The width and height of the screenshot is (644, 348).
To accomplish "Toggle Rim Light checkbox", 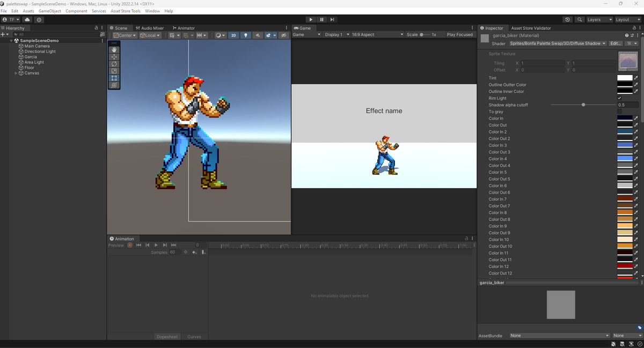I will pos(620,98).
